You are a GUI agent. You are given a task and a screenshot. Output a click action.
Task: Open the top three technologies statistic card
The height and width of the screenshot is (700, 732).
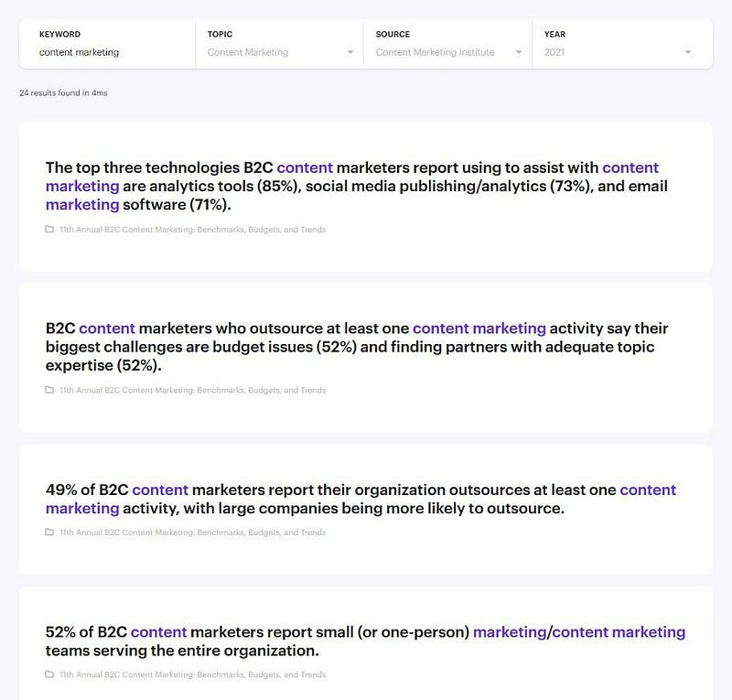(366, 197)
